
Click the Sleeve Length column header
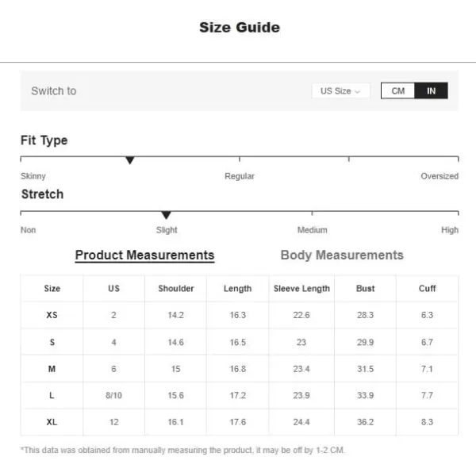tap(301, 289)
